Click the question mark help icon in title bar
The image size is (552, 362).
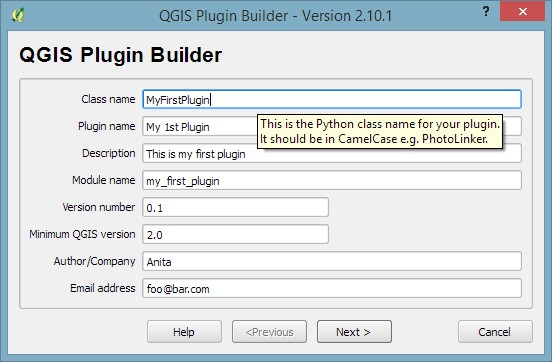[x=486, y=12]
